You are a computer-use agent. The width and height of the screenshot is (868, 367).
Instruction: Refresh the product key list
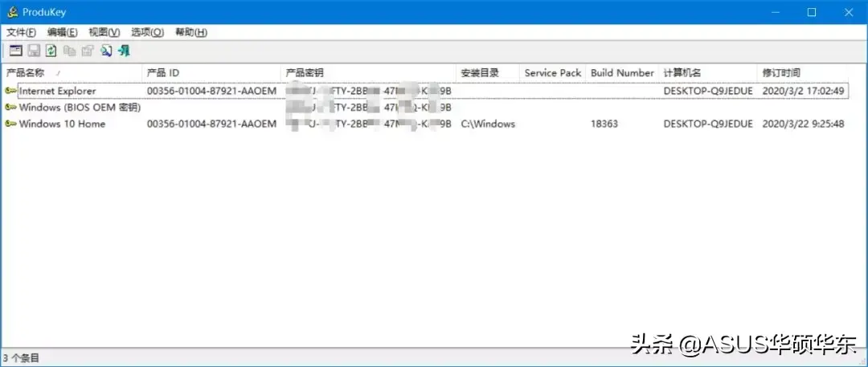(x=51, y=51)
